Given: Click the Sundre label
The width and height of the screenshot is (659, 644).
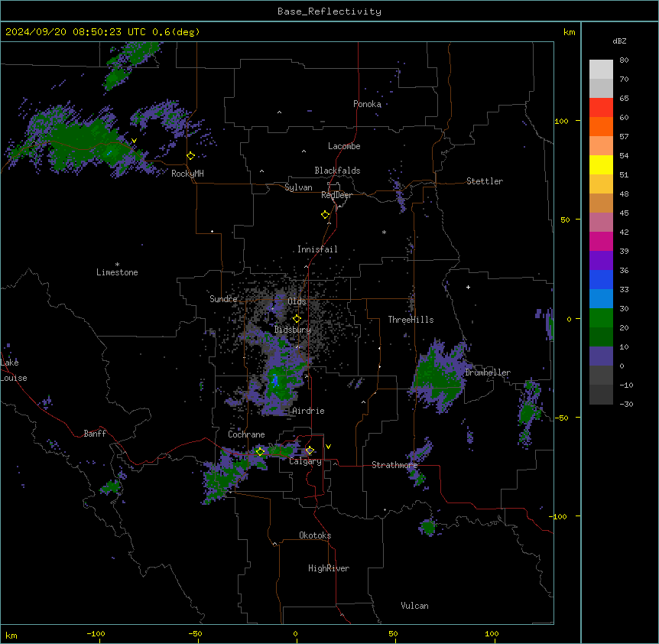Looking at the screenshot, I should [223, 299].
